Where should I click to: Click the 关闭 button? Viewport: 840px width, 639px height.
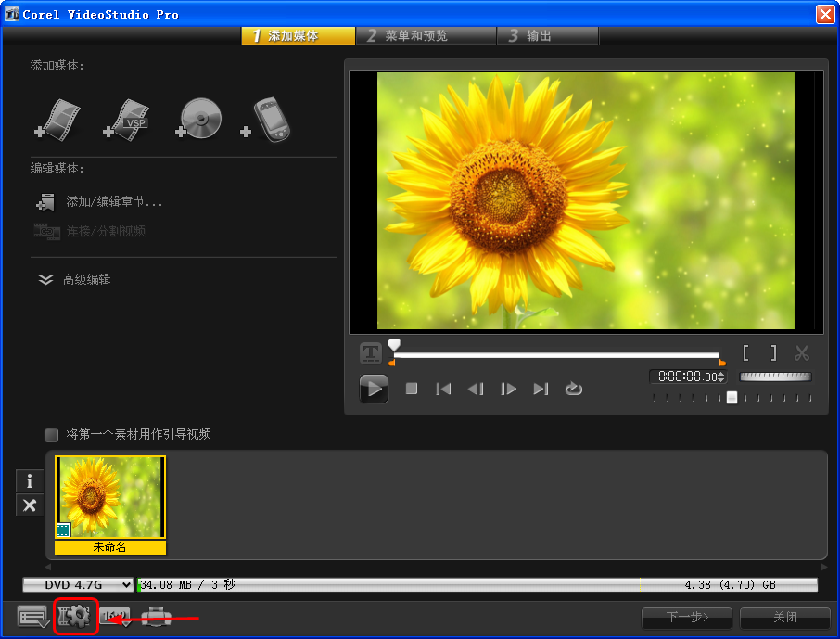[x=786, y=618]
